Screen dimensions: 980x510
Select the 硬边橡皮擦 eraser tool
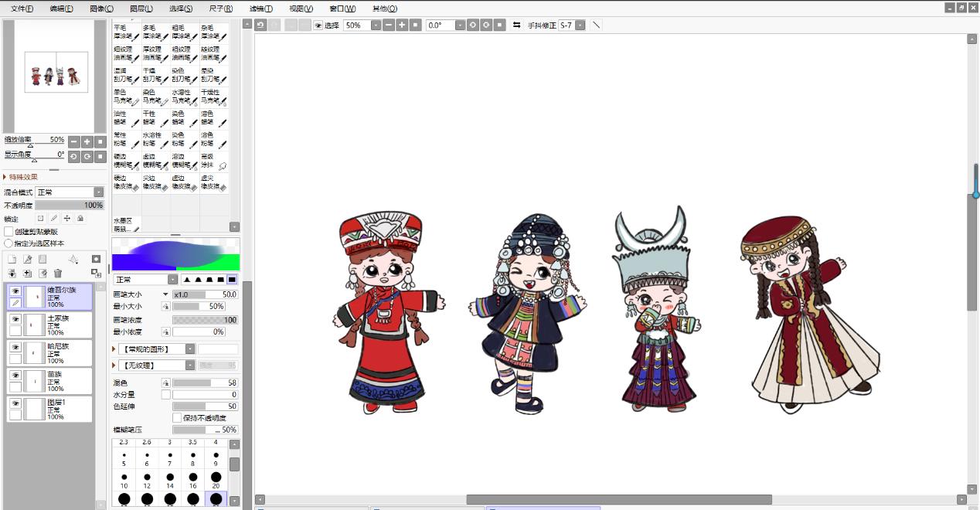pyautogui.click(x=126, y=182)
